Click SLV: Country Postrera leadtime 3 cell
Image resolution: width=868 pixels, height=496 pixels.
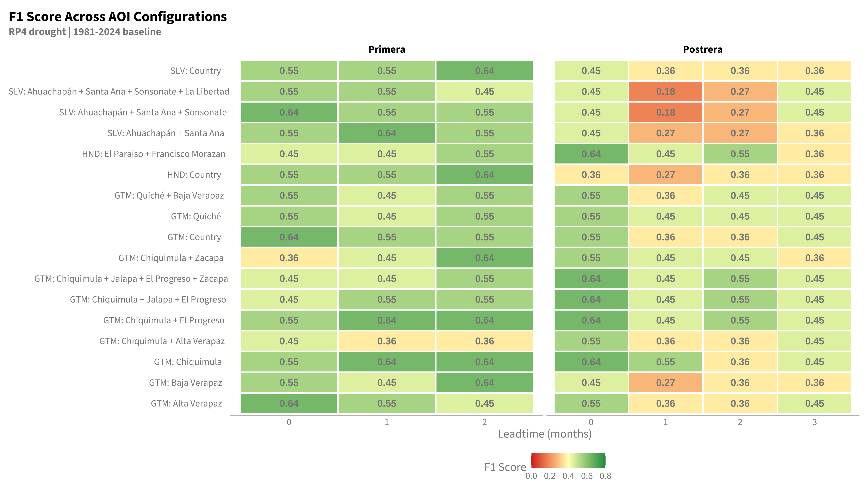click(814, 71)
